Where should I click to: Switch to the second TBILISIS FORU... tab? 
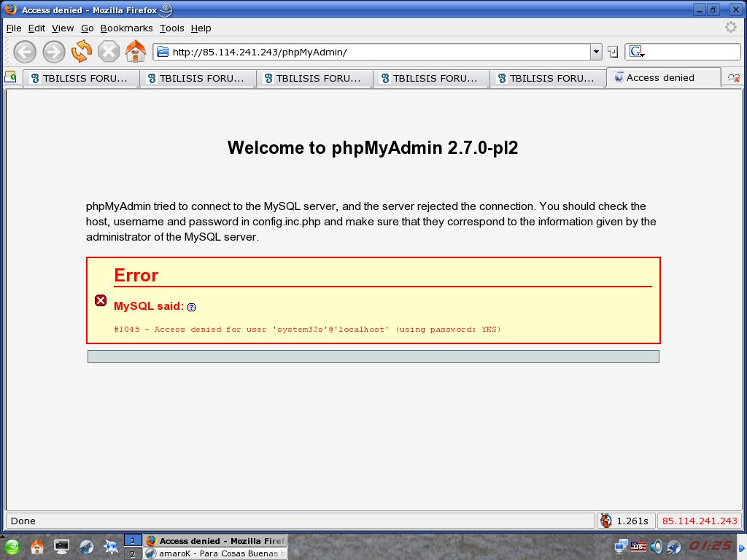pos(198,78)
